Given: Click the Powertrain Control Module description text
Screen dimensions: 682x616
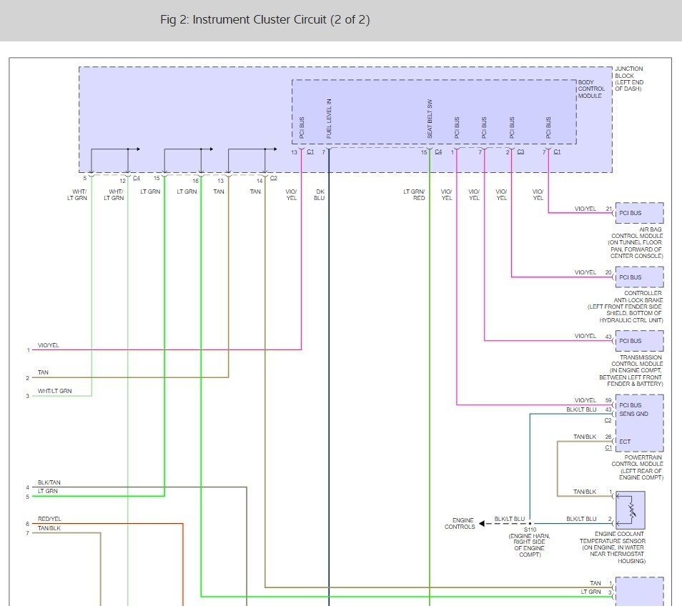Looking at the screenshot, I should coord(637,467).
